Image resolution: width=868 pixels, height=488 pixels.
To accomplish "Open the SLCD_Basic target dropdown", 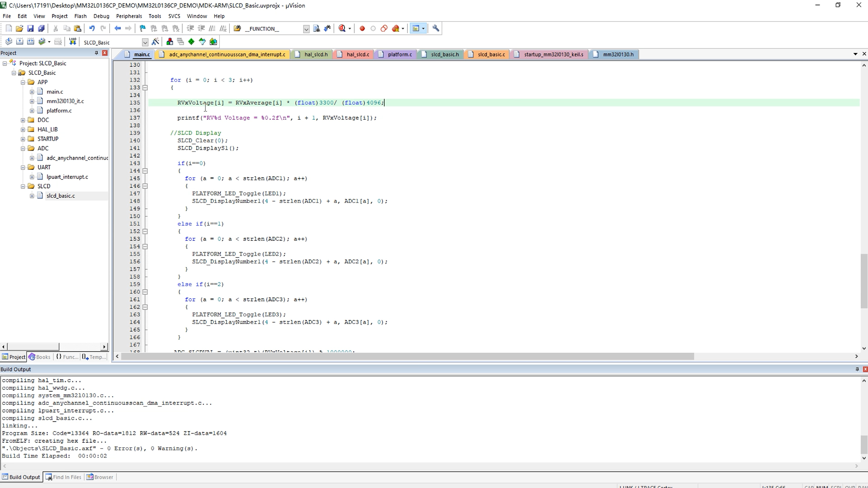I will tap(145, 42).
